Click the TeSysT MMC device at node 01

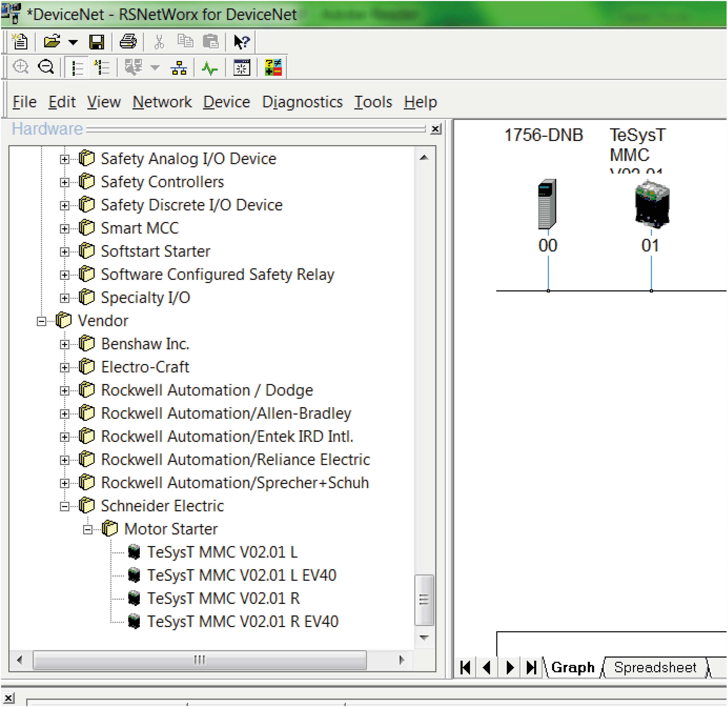pyautogui.click(x=652, y=204)
